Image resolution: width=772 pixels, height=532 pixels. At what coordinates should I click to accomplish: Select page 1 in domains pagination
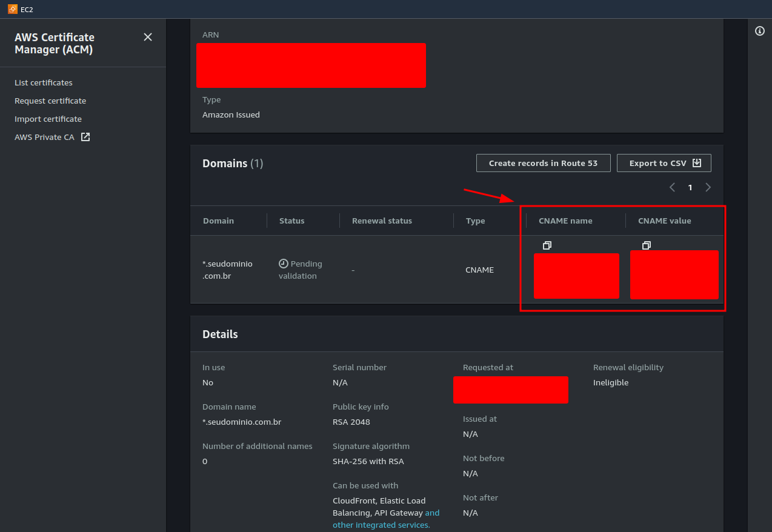690,188
